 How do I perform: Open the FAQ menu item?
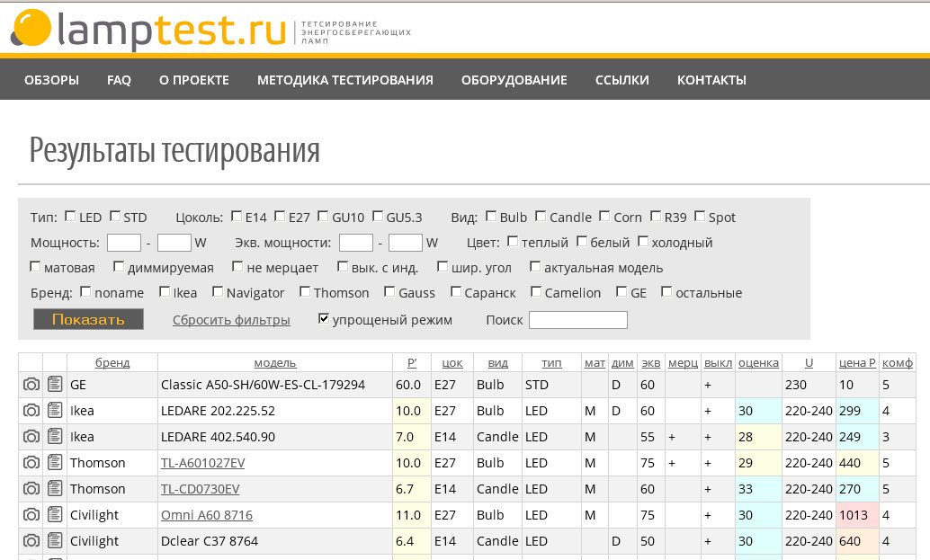coord(119,79)
